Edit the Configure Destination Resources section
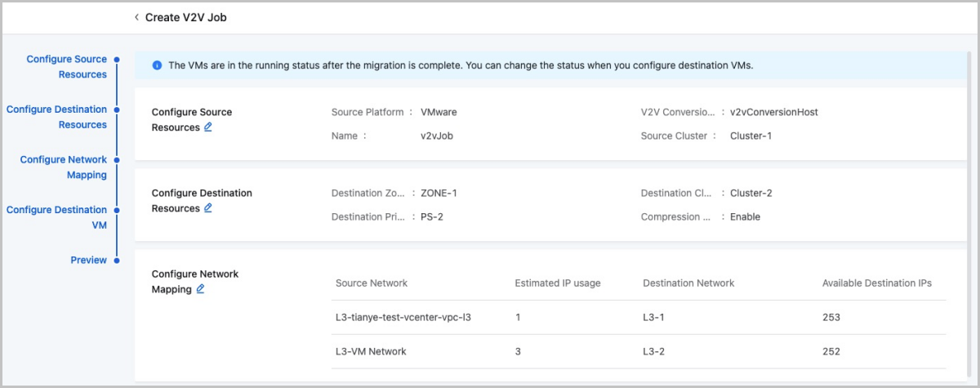Screen dimensions: 980x388 208,208
